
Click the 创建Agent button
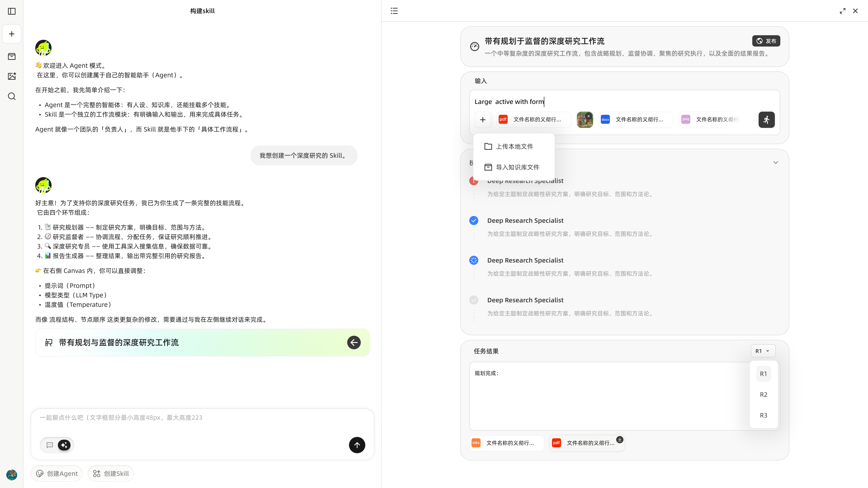click(56, 473)
